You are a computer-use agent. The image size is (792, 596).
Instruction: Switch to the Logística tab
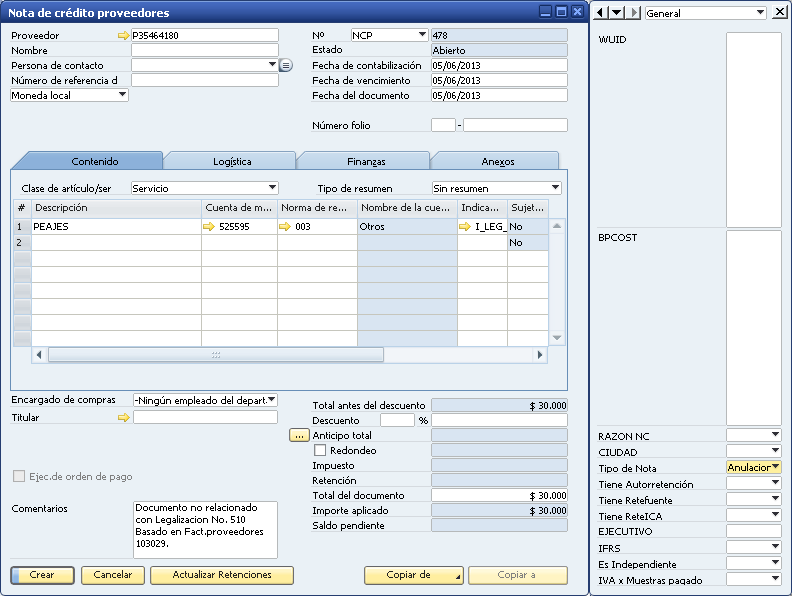click(x=232, y=161)
